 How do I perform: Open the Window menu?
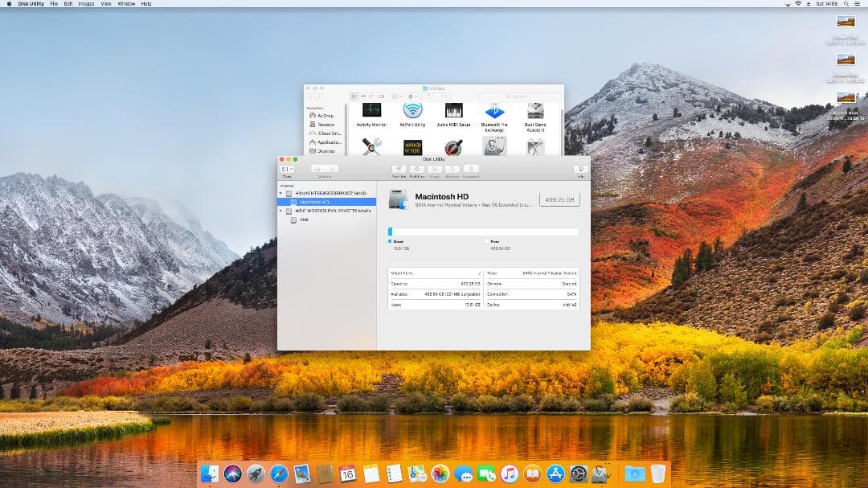(x=125, y=3)
